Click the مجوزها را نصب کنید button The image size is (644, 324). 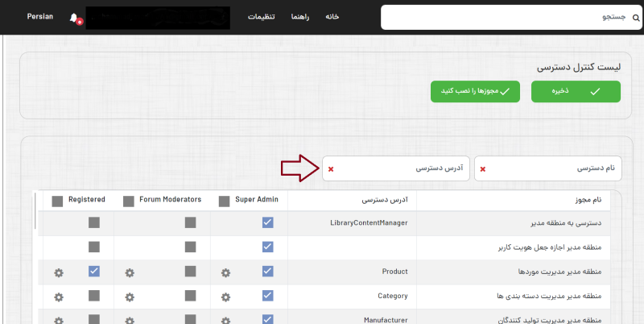475,92
